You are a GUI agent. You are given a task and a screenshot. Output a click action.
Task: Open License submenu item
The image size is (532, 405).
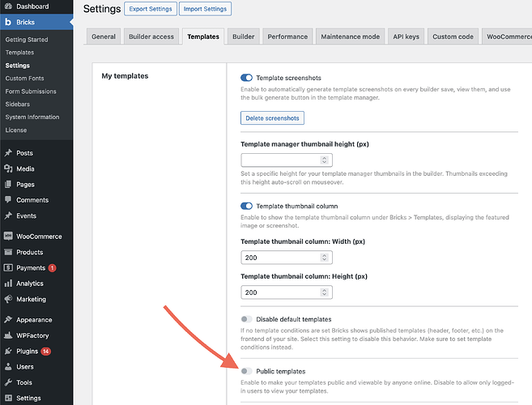pos(16,130)
